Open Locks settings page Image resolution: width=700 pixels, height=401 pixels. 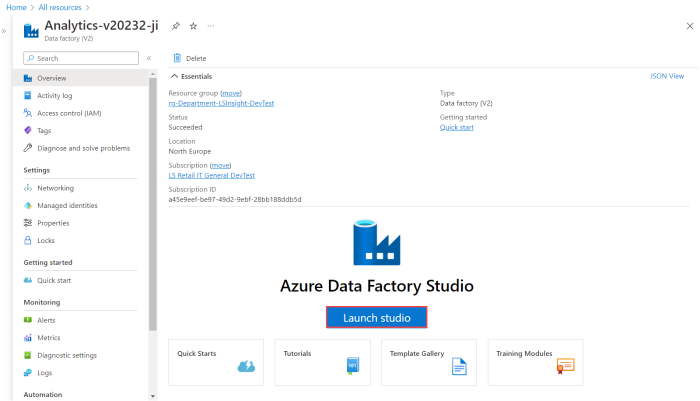(47, 240)
